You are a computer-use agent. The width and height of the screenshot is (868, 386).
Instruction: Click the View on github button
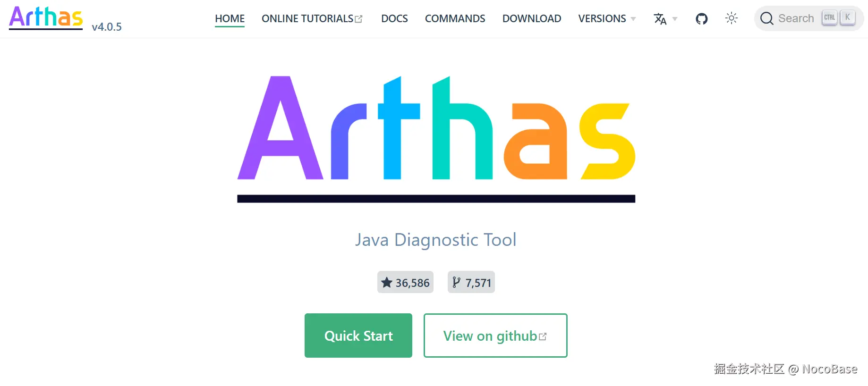495,336
